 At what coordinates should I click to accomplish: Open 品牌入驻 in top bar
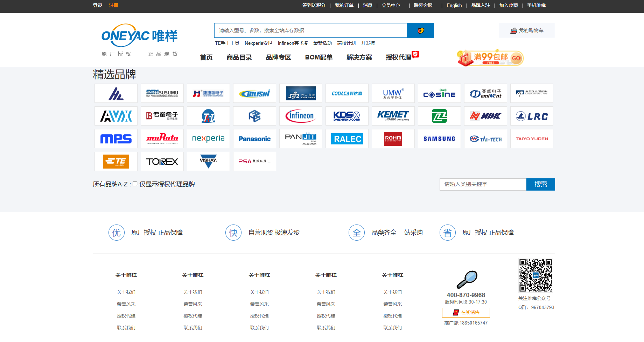click(x=481, y=5)
